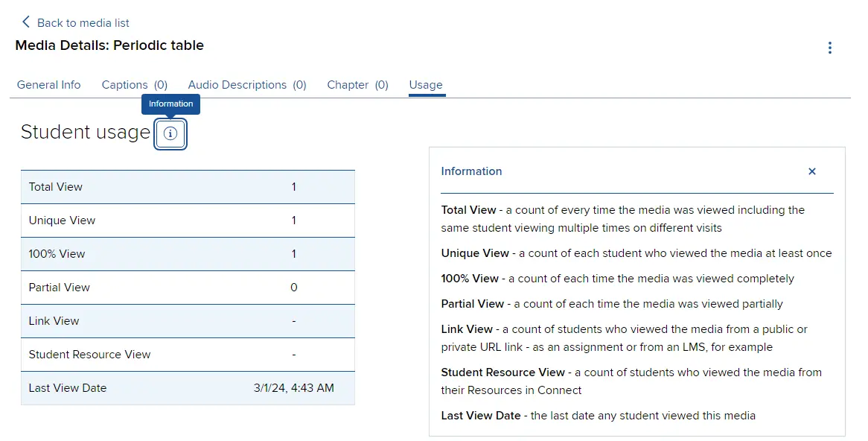Select the Usage tab
Image resolution: width=868 pixels, height=441 pixels.
pos(426,85)
